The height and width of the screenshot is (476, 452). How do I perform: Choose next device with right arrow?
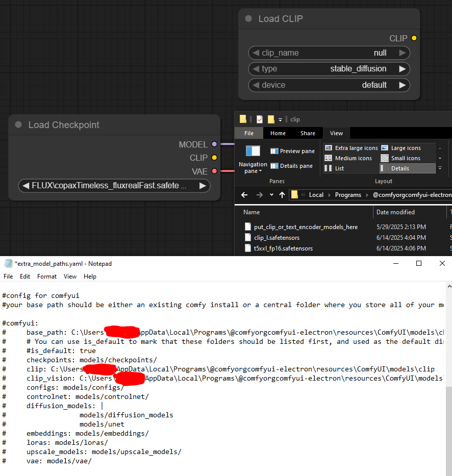pos(403,85)
